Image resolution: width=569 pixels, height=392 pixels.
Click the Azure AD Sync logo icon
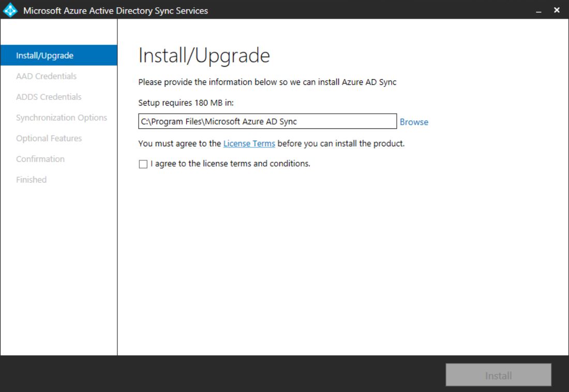[x=10, y=10]
